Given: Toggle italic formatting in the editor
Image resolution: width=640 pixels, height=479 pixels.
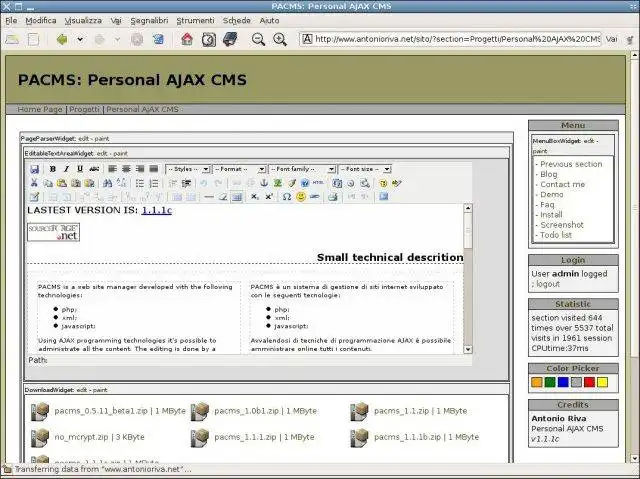Looking at the screenshot, I should (x=66, y=169).
